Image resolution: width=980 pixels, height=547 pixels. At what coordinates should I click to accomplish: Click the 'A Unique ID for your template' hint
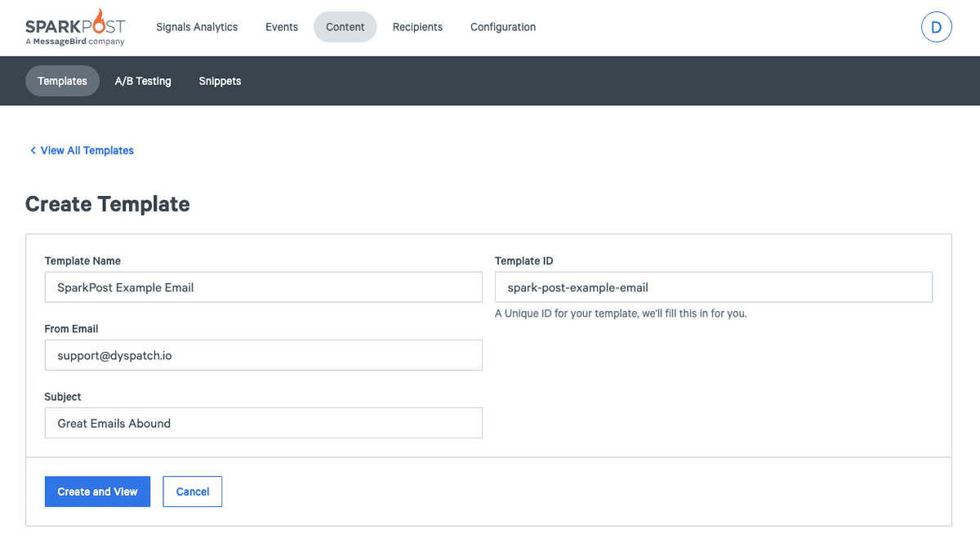(621, 314)
